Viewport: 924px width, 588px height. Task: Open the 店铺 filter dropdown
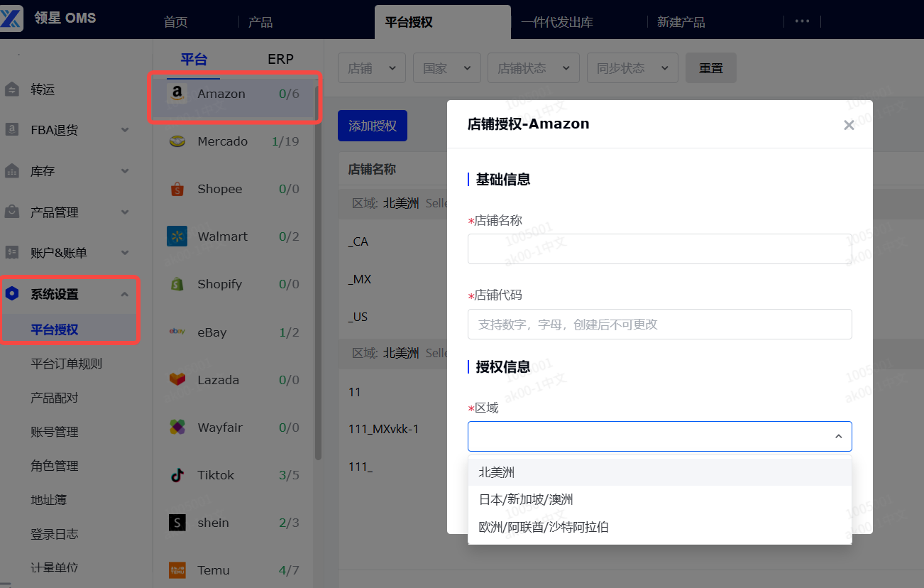[372, 68]
